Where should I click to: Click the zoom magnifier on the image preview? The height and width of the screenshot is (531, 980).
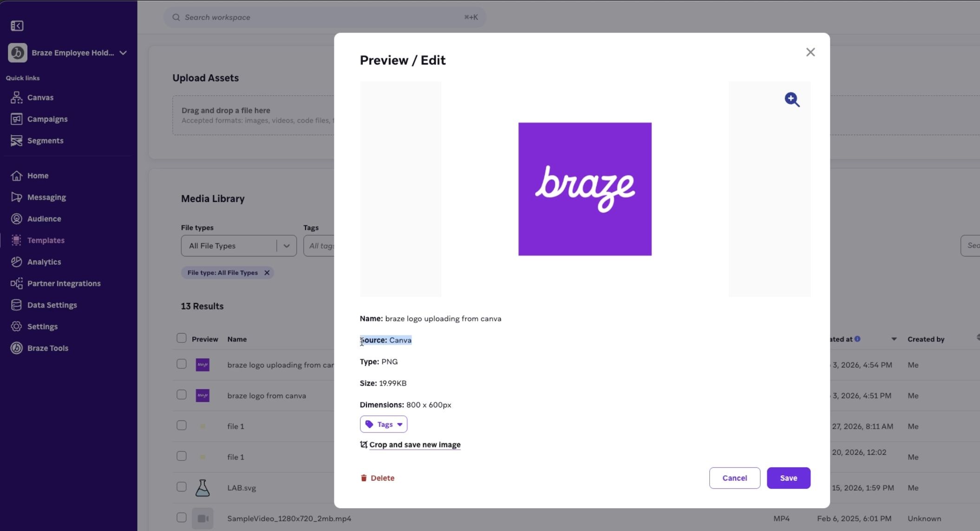coord(792,99)
